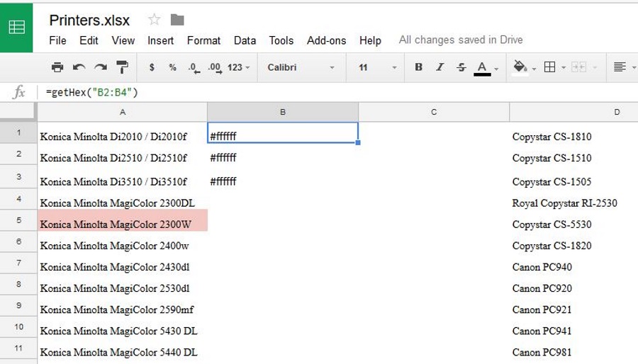Select cell 'Konica Minolta MagiColor 2590mf'
The image size is (638, 364).
[x=123, y=306]
